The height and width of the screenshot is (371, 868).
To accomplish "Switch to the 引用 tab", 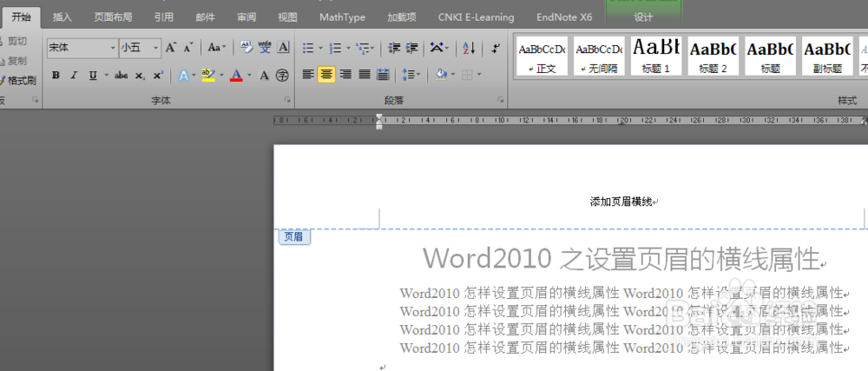I will (x=164, y=17).
